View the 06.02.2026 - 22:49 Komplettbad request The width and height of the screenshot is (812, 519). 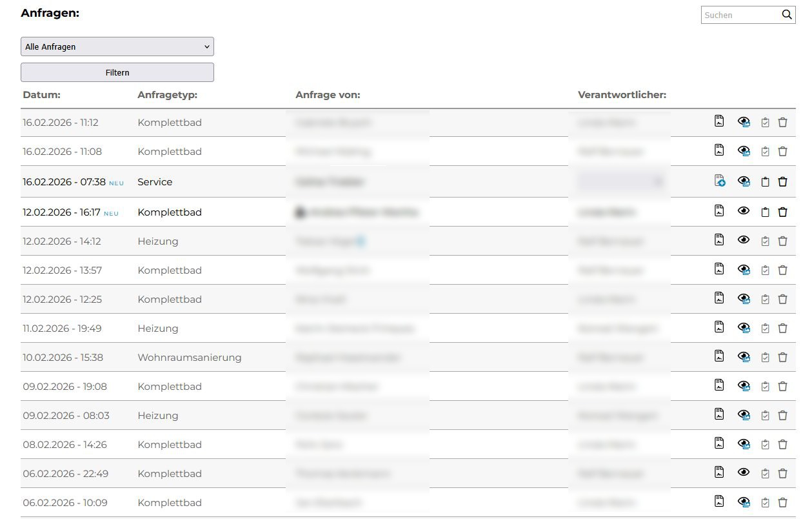[x=744, y=473]
